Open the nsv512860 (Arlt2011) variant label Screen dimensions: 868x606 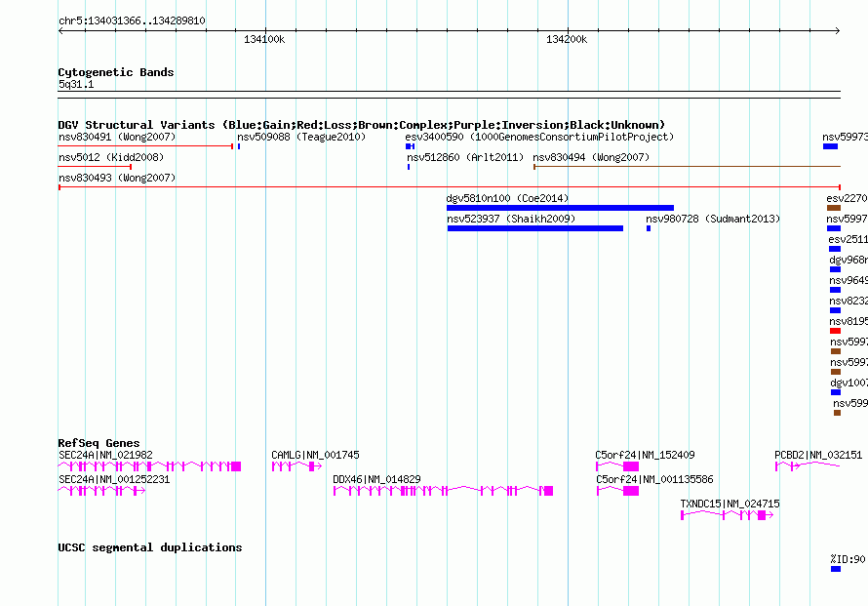[465, 157]
